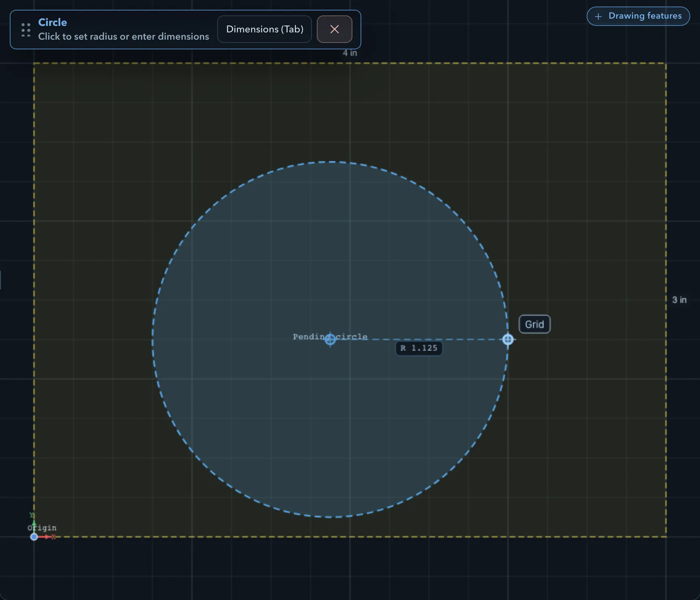The height and width of the screenshot is (600, 700).
Task: Click the 4 in width dimension label
Action: point(350,53)
